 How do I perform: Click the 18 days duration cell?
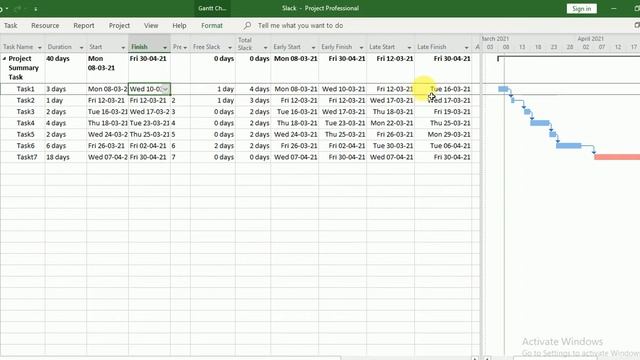point(66,157)
